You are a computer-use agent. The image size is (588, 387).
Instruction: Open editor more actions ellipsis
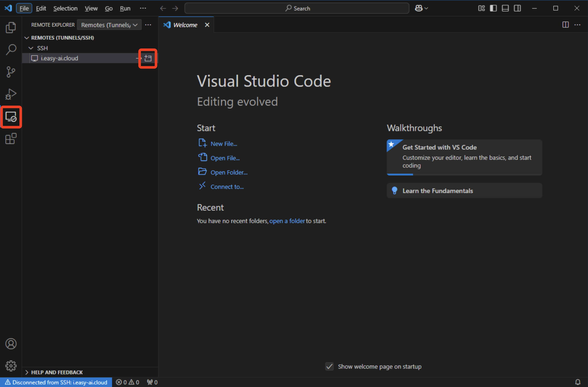click(577, 25)
